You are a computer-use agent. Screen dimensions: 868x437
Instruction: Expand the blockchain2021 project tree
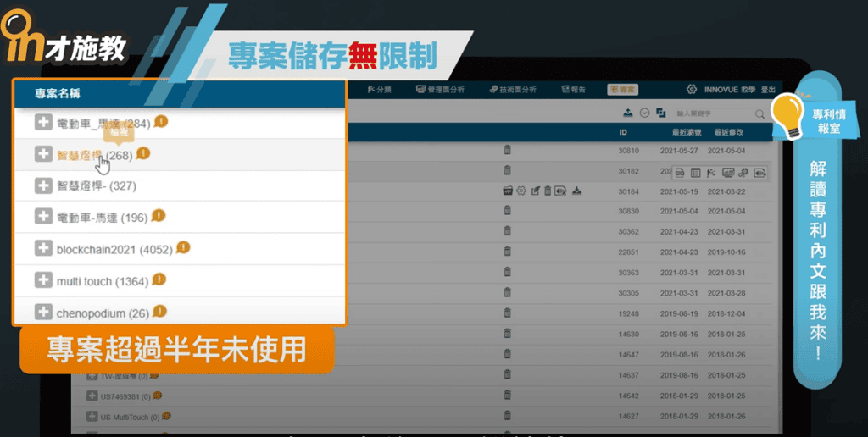pos(43,249)
